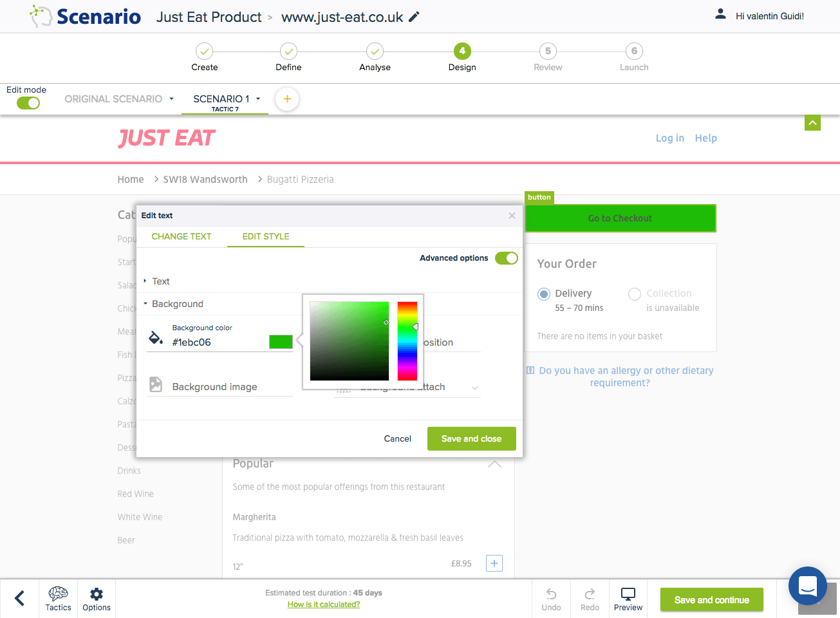
Task: Click the plus icon to add Margherita 12"
Action: pyautogui.click(x=494, y=563)
